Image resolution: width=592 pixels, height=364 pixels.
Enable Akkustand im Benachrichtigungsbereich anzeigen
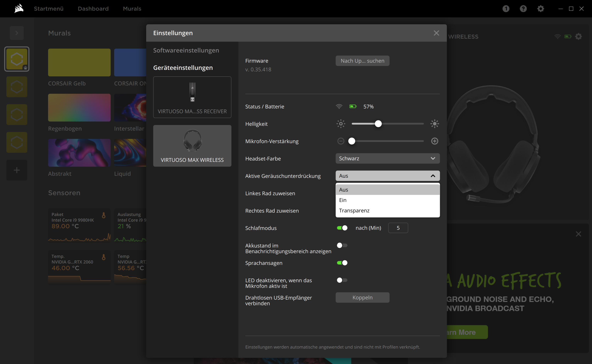coord(342,245)
